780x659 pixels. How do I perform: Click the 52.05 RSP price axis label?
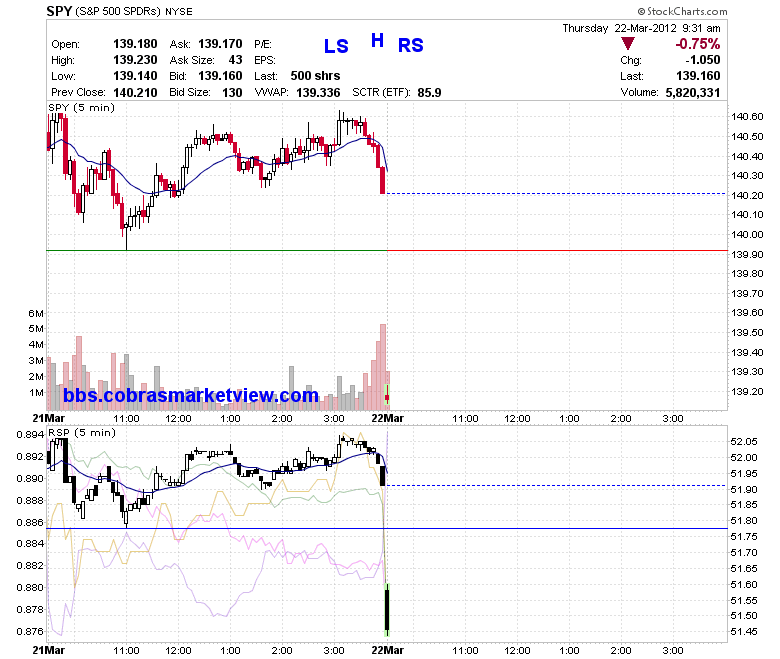click(x=744, y=442)
